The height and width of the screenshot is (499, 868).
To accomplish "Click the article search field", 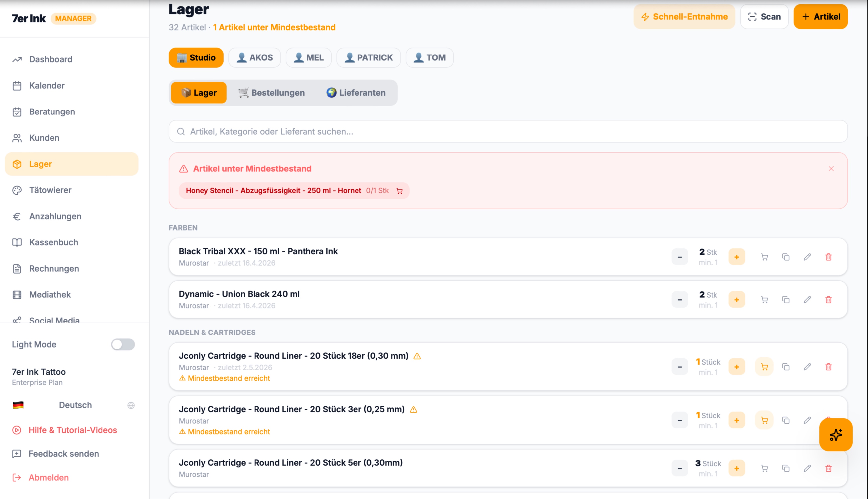I will [x=508, y=132].
